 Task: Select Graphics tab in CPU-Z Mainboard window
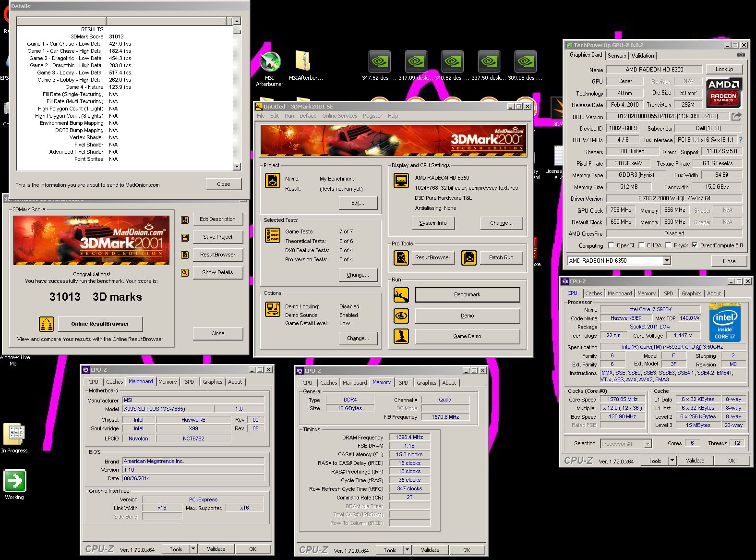click(x=213, y=382)
